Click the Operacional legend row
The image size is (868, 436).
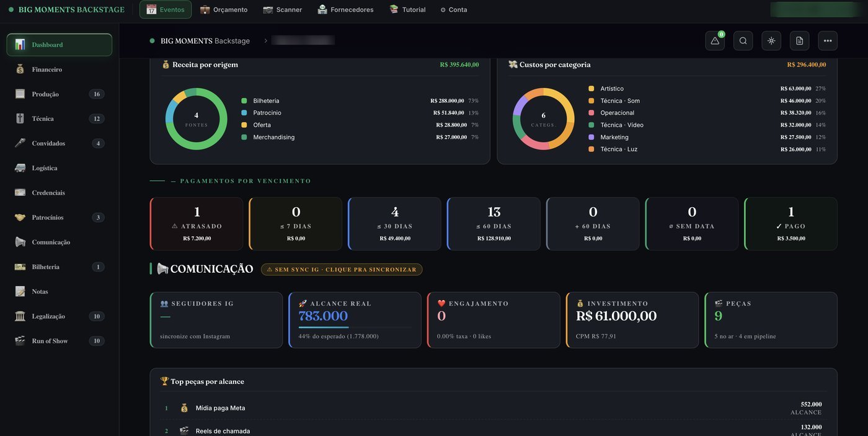(707, 113)
